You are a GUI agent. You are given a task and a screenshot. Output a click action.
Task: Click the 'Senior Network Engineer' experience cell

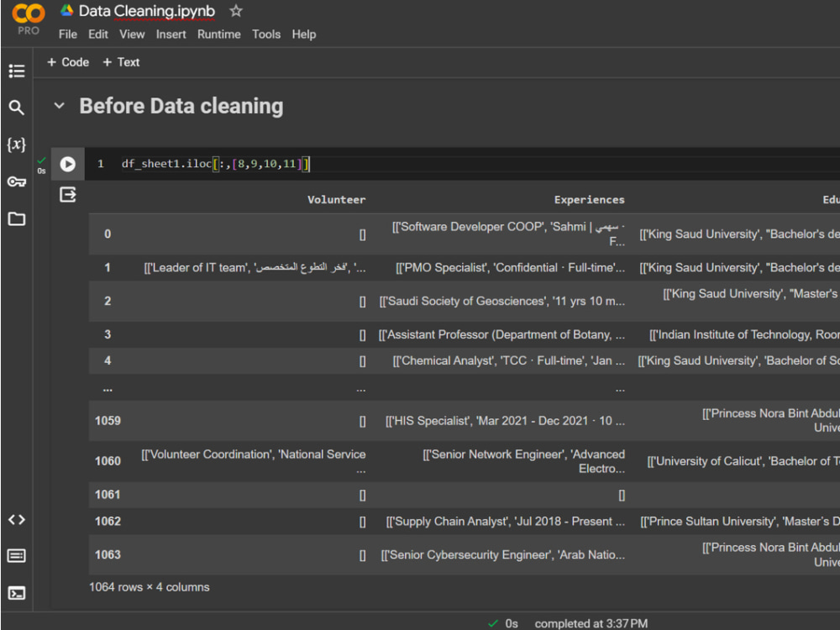(x=523, y=461)
